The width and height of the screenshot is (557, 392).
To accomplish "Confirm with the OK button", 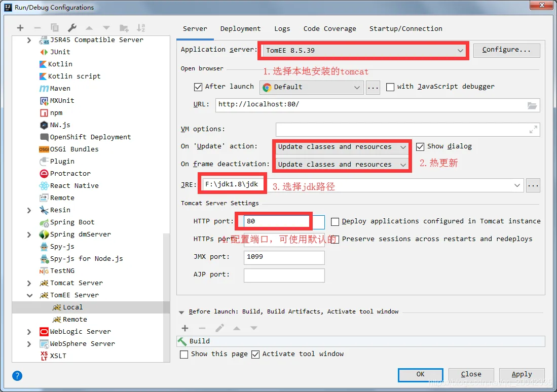I will (x=421, y=374).
